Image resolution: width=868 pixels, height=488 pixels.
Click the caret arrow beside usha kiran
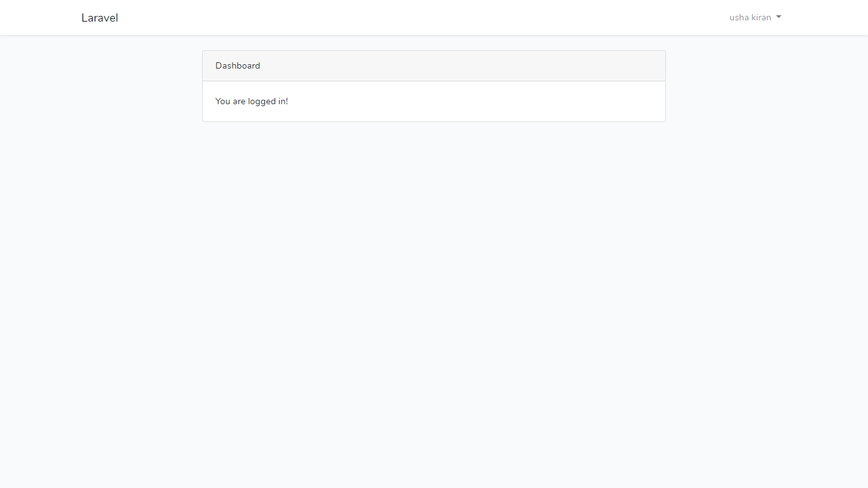pyautogui.click(x=778, y=17)
